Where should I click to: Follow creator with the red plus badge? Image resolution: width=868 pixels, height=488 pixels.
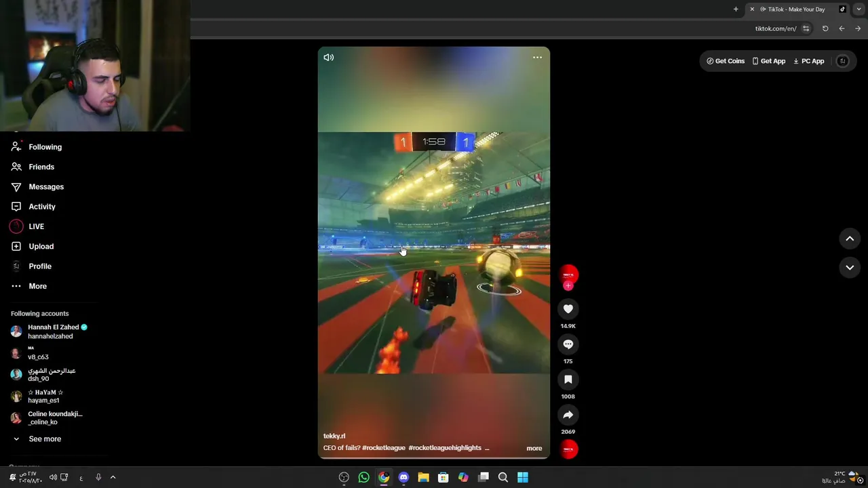(568, 286)
